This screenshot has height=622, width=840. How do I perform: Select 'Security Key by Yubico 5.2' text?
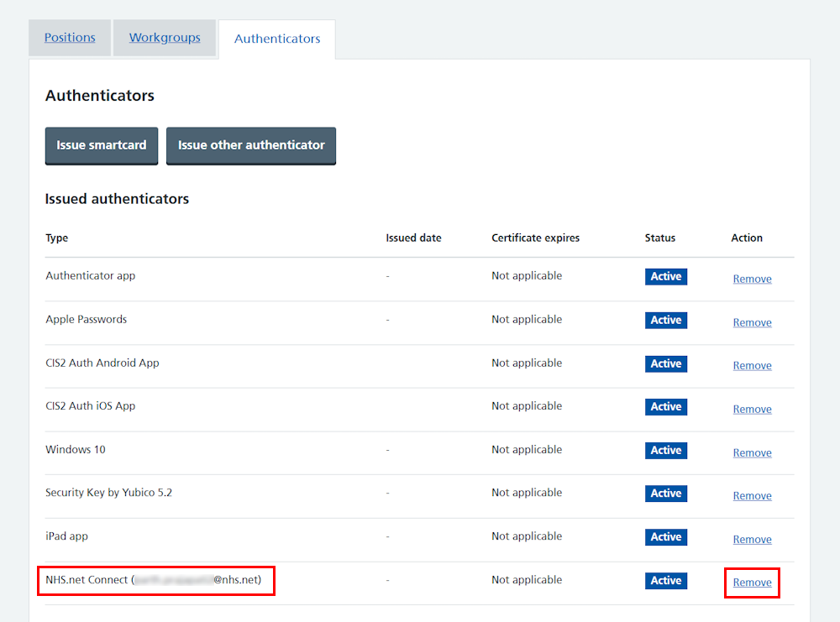coord(108,493)
